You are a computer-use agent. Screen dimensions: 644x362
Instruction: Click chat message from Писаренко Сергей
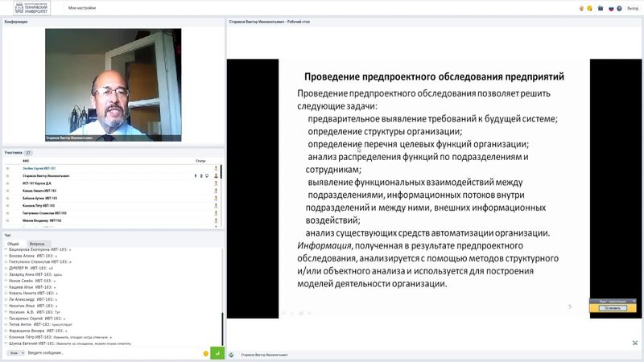pos(37,319)
